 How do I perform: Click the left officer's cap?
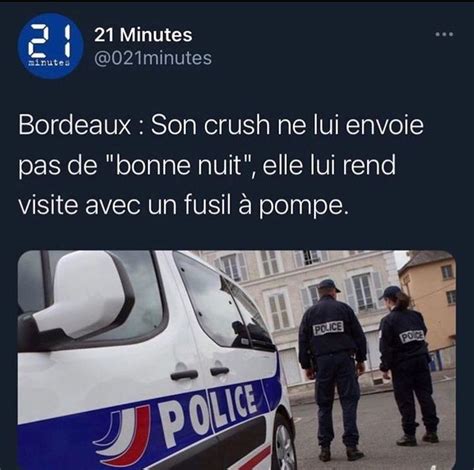[328, 286]
